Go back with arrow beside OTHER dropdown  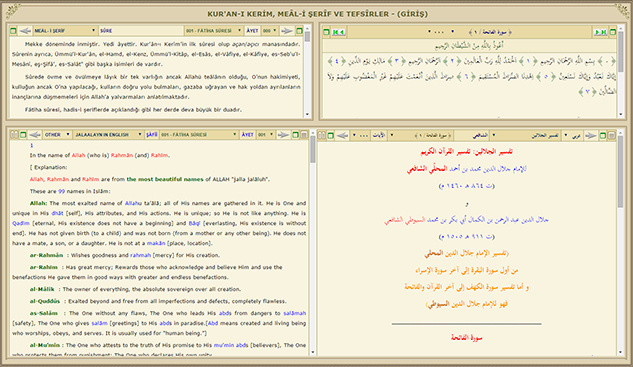(35, 134)
